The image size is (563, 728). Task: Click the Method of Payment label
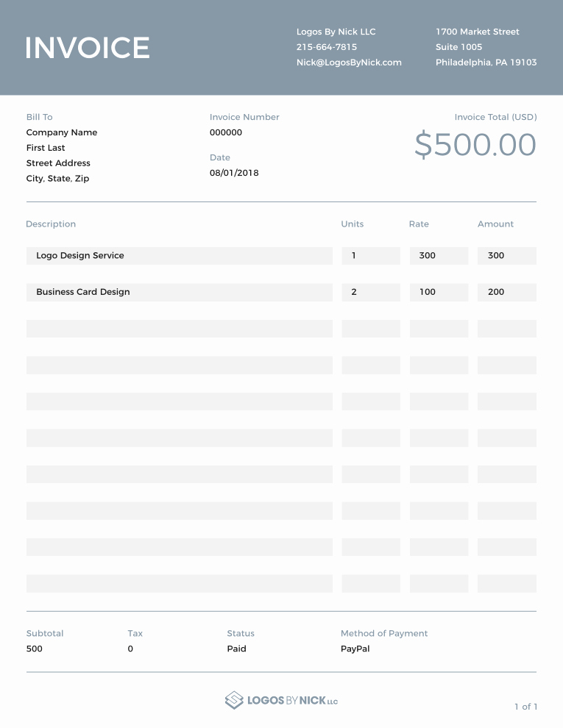pyautogui.click(x=384, y=633)
